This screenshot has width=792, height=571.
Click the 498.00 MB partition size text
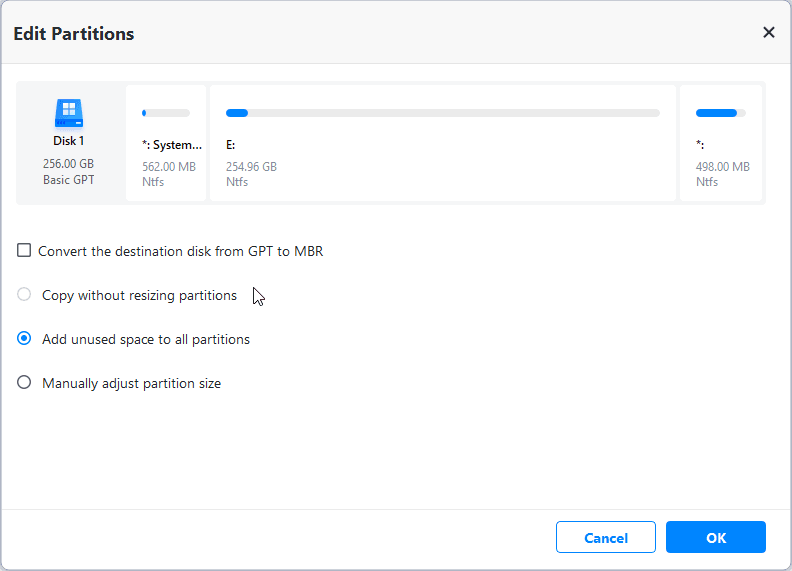coord(722,167)
